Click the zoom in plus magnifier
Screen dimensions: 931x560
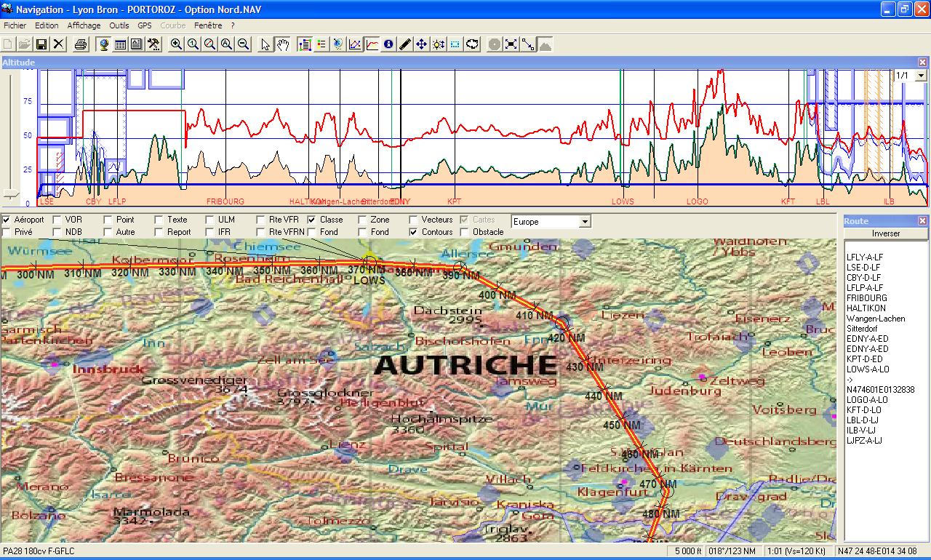pyautogui.click(x=176, y=44)
